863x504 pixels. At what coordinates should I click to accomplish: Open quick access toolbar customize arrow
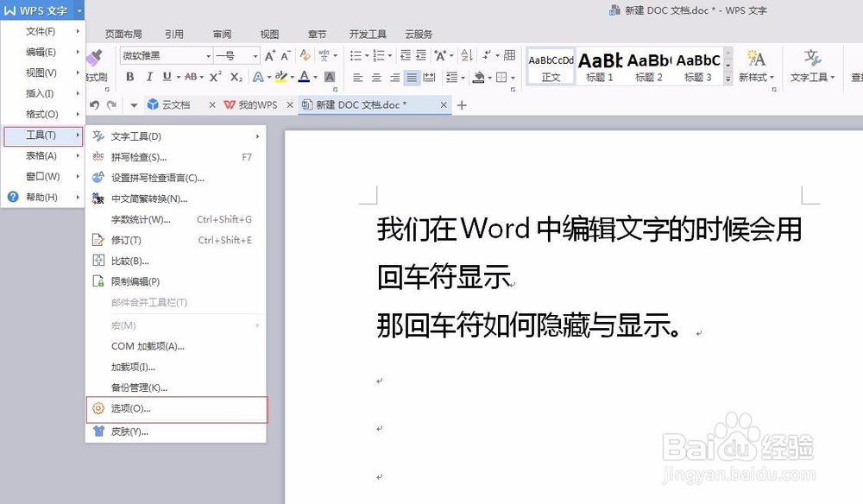click(x=134, y=105)
